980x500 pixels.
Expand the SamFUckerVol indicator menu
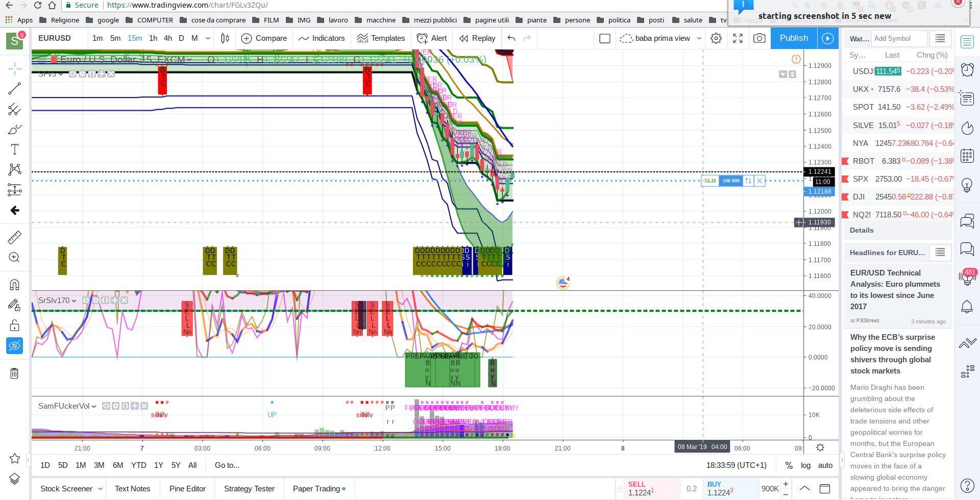point(94,406)
